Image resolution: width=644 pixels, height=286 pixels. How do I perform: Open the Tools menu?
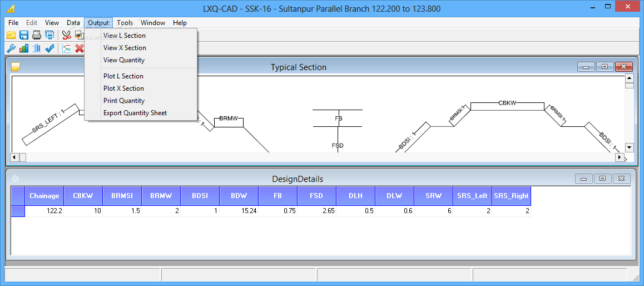pos(125,23)
